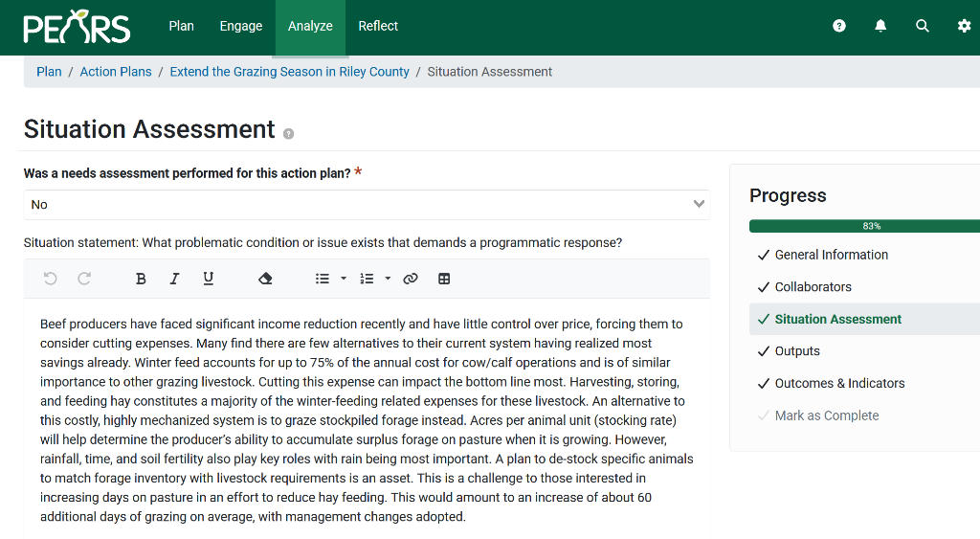Click the Bold formatting icon

(141, 279)
